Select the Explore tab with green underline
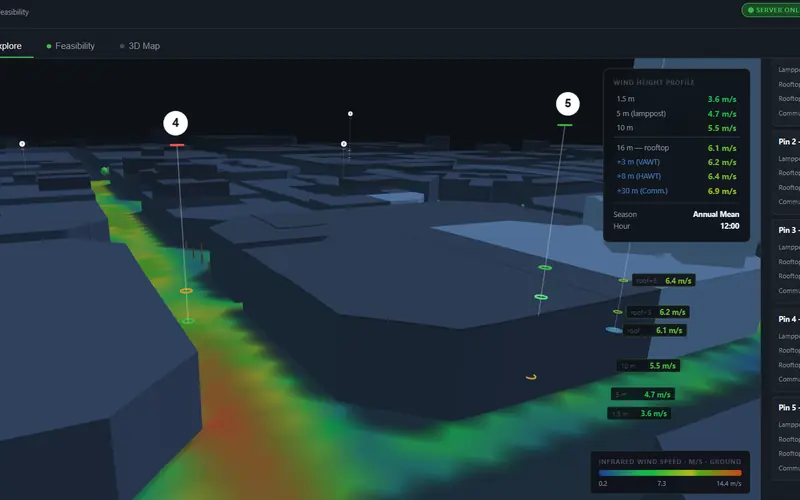 [x=11, y=46]
